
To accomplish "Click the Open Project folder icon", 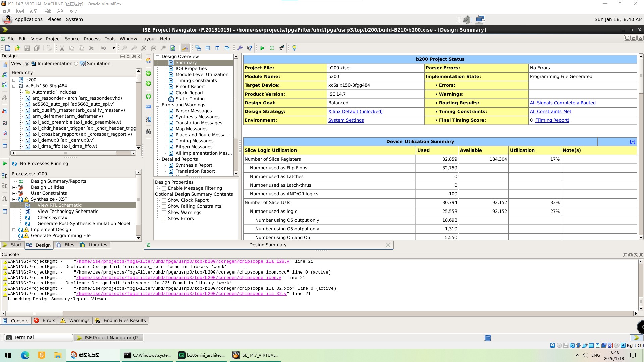I will point(17,48).
